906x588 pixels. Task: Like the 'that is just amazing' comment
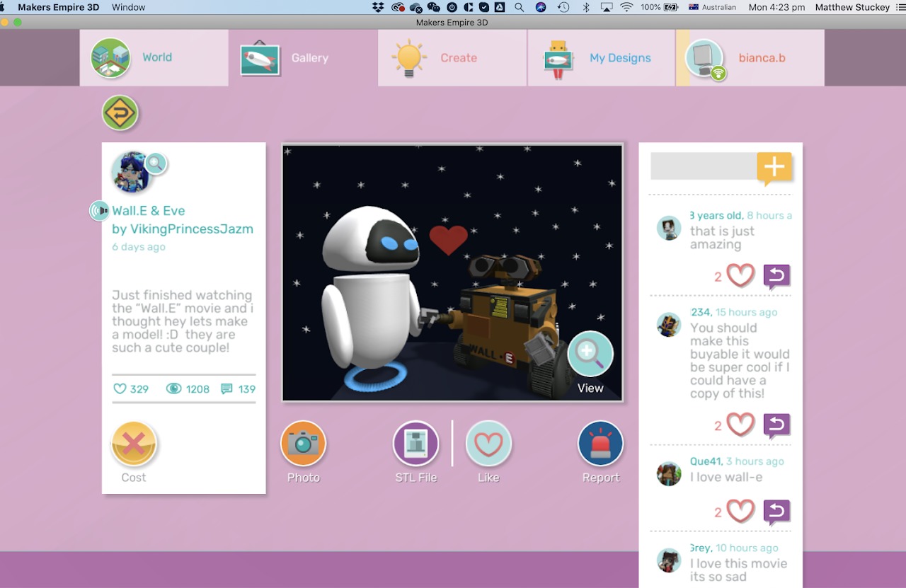(740, 275)
